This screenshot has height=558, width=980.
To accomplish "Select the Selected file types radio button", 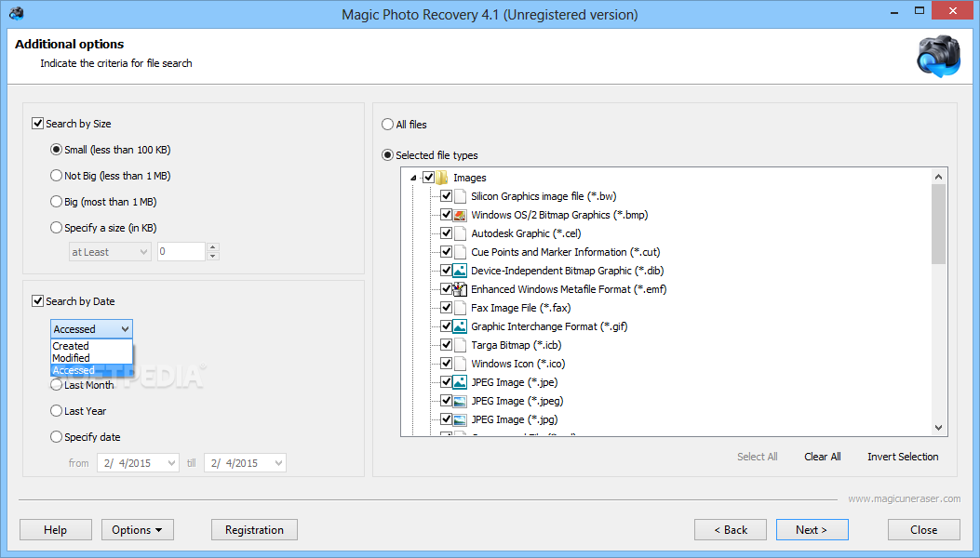I will pyautogui.click(x=387, y=155).
